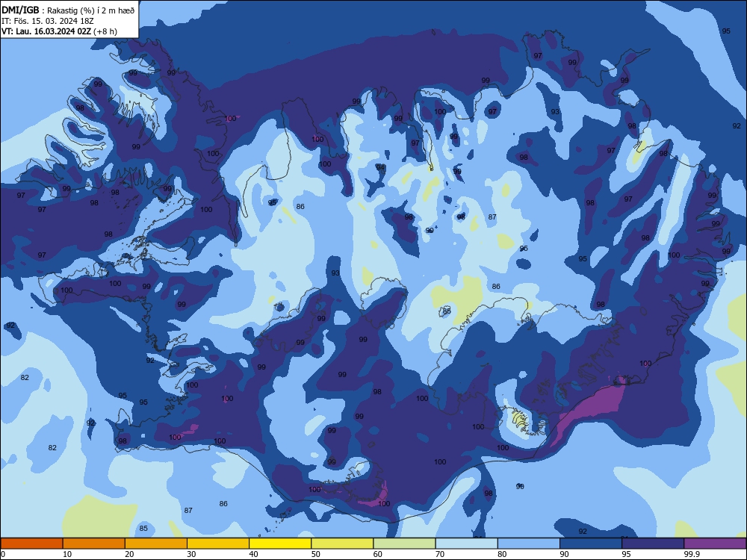The width and height of the screenshot is (747, 560).
Task: Click the purple above-99.9 legend swatch
Action: (x=715, y=544)
